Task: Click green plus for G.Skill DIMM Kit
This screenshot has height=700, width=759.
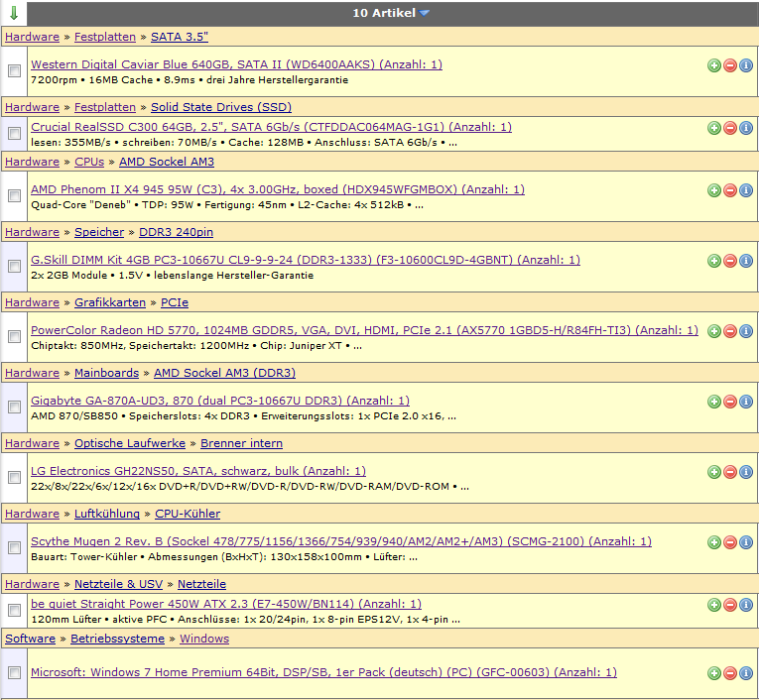Action: (x=714, y=261)
